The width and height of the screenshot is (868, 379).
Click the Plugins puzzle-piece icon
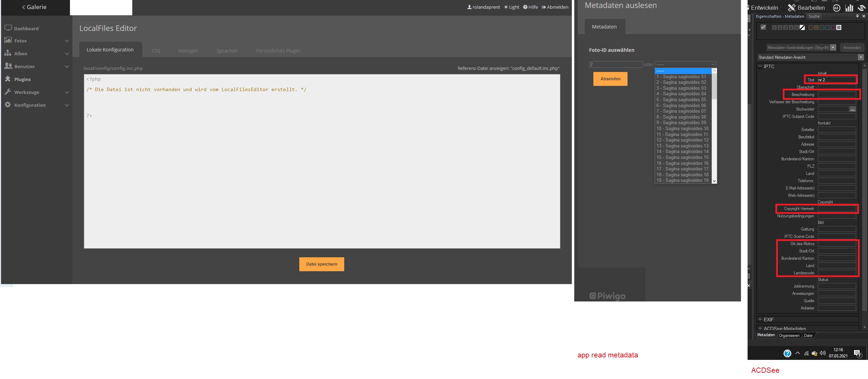click(x=8, y=79)
